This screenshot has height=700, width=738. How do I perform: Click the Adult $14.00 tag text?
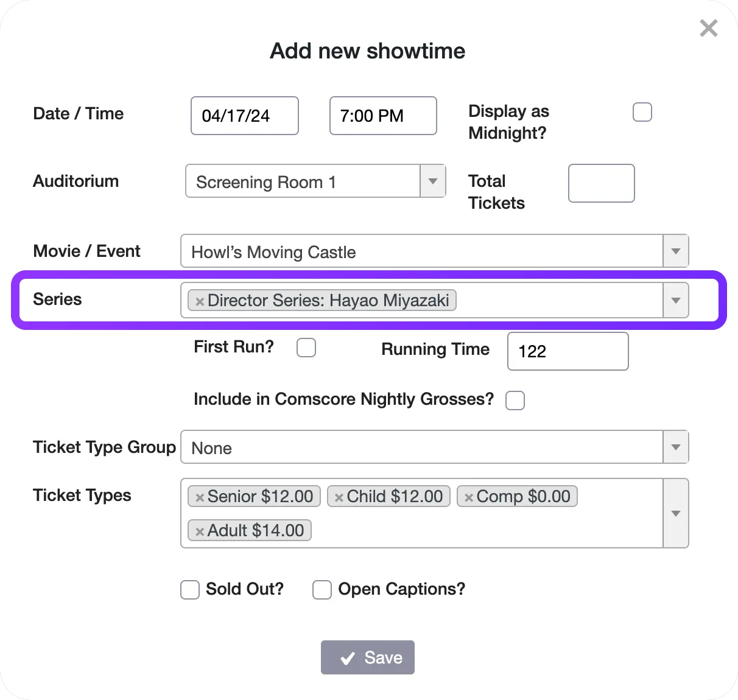(256, 531)
